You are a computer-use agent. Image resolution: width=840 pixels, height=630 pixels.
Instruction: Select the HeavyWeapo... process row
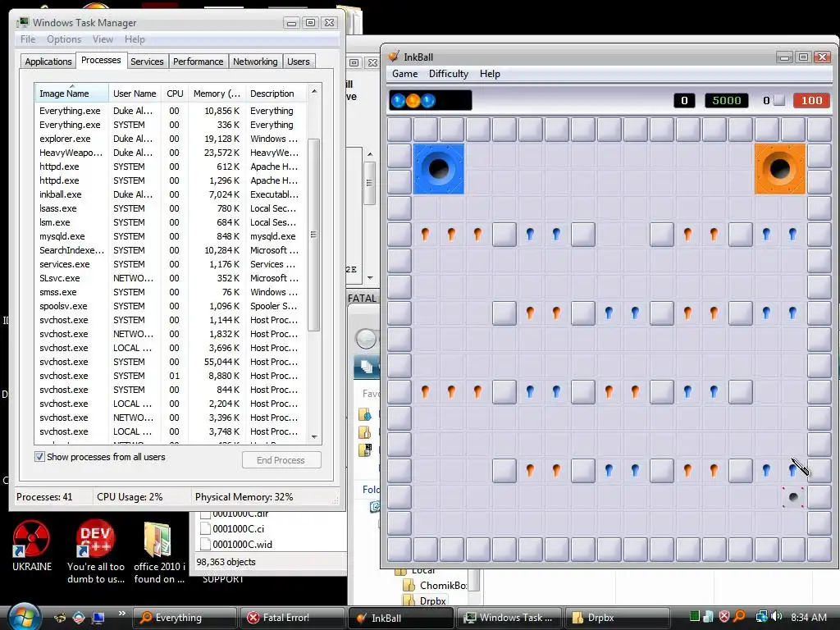[x=171, y=153]
